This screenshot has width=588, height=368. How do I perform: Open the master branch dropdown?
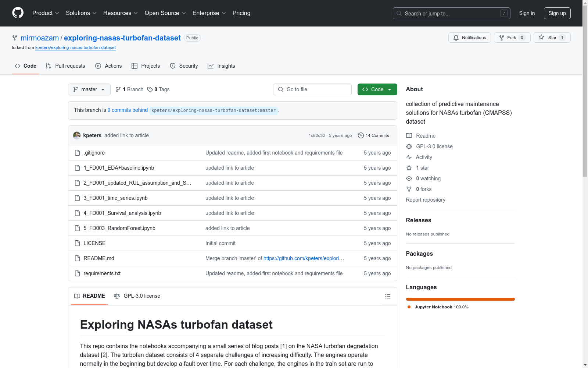(89, 89)
